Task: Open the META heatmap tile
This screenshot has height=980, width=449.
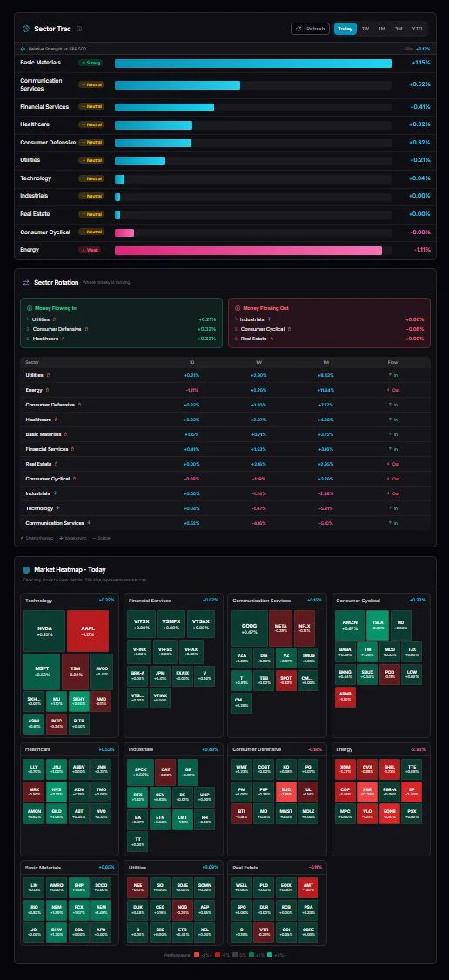Action: point(281,628)
